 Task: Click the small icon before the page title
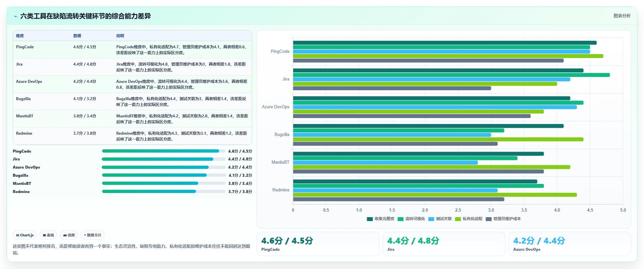coord(15,16)
